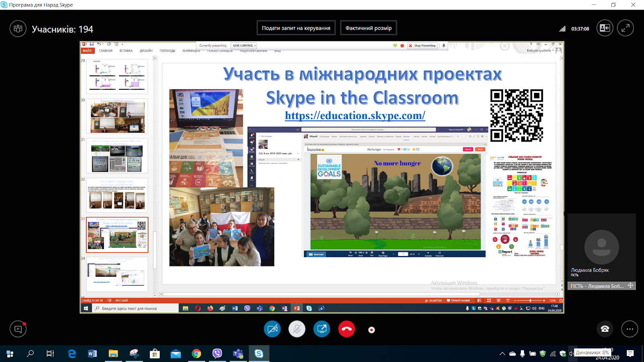
Task: Select slide 29 thumbnail
Action: 117,76
